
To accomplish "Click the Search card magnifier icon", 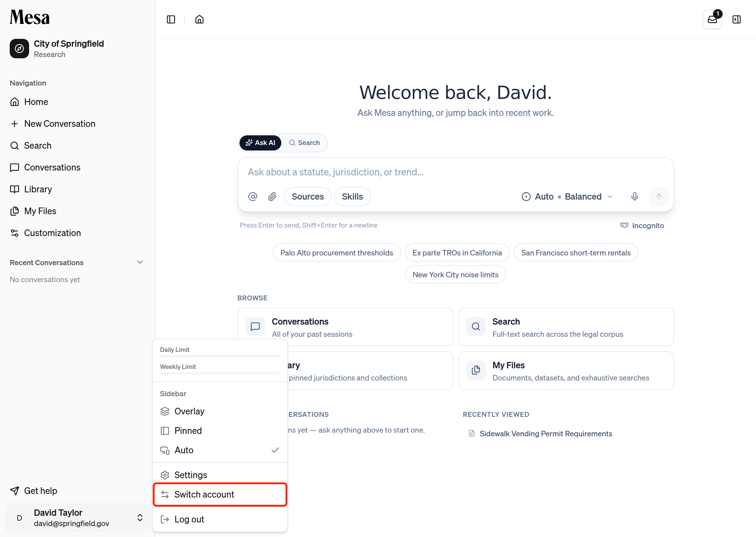I will tap(476, 327).
